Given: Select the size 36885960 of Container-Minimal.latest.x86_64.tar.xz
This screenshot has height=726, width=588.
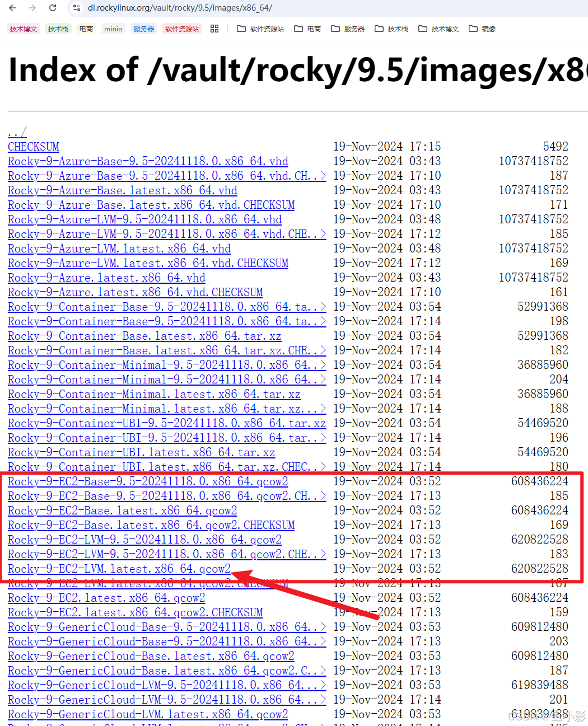Looking at the screenshot, I should (x=543, y=394).
